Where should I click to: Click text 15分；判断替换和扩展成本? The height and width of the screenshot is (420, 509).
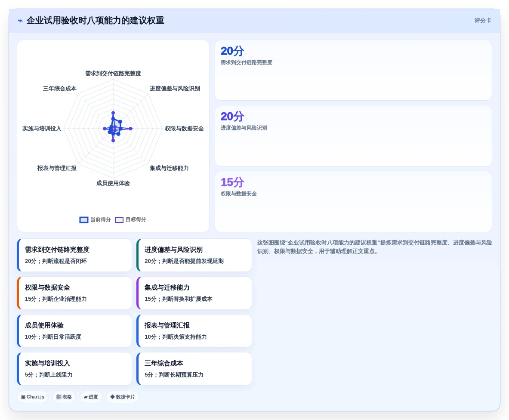click(x=178, y=299)
